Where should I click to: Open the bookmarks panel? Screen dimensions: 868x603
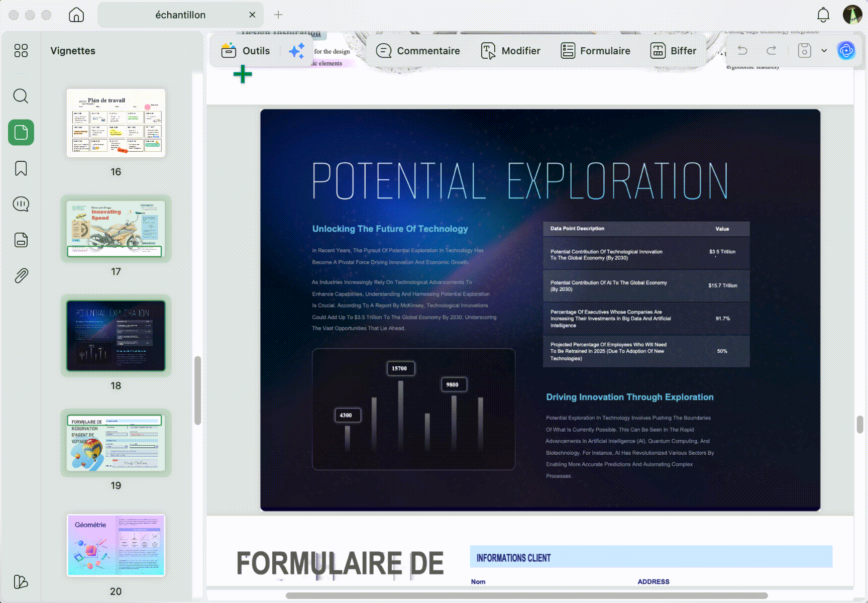pos(21,168)
